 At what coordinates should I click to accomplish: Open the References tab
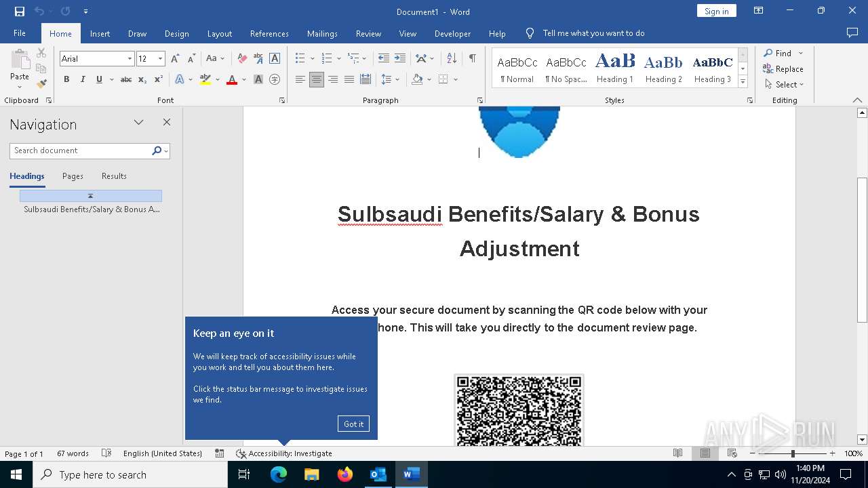click(x=269, y=33)
